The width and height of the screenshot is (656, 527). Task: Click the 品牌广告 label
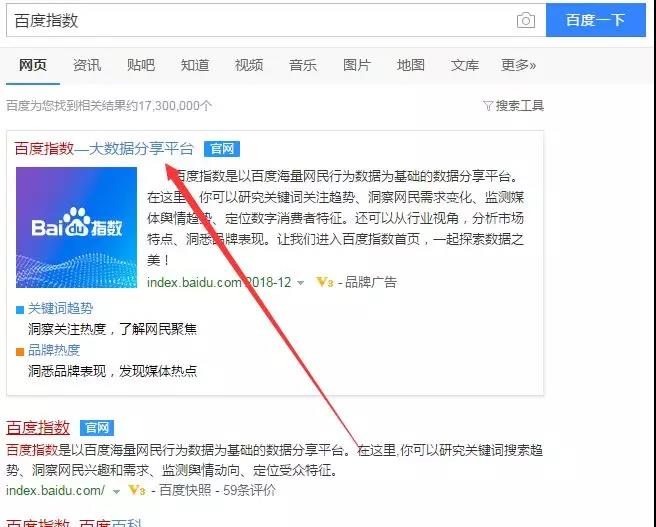(x=371, y=282)
